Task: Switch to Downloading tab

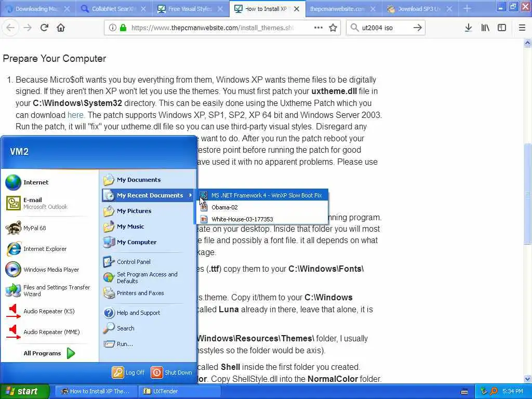Action: (36, 9)
